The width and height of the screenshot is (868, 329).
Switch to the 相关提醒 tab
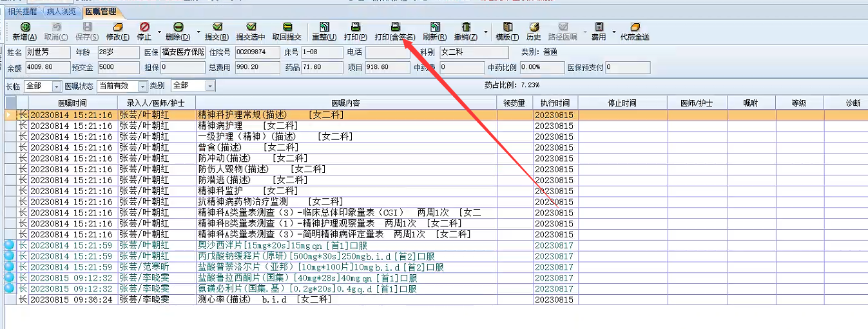click(x=22, y=12)
